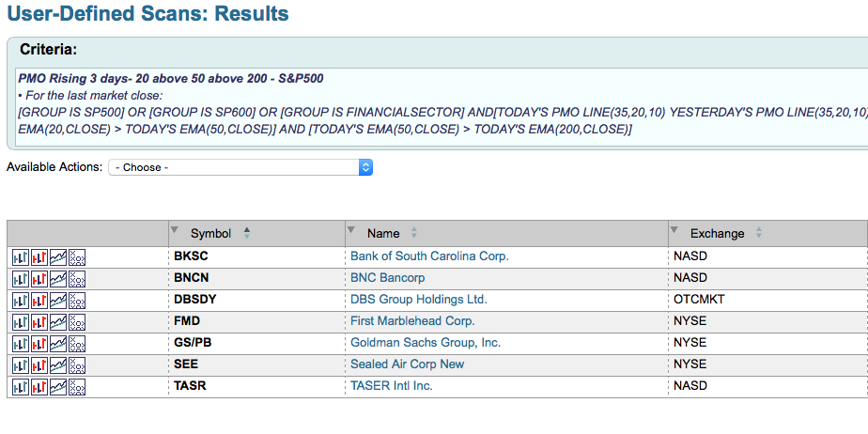Open point & figure icon for TASR

[77, 386]
